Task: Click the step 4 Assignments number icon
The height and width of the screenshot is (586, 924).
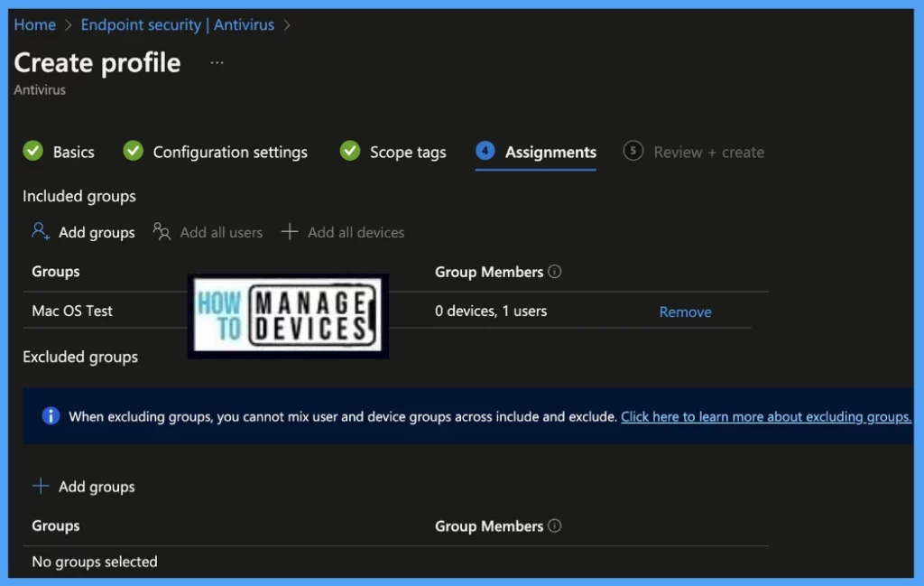Action: click(x=485, y=151)
